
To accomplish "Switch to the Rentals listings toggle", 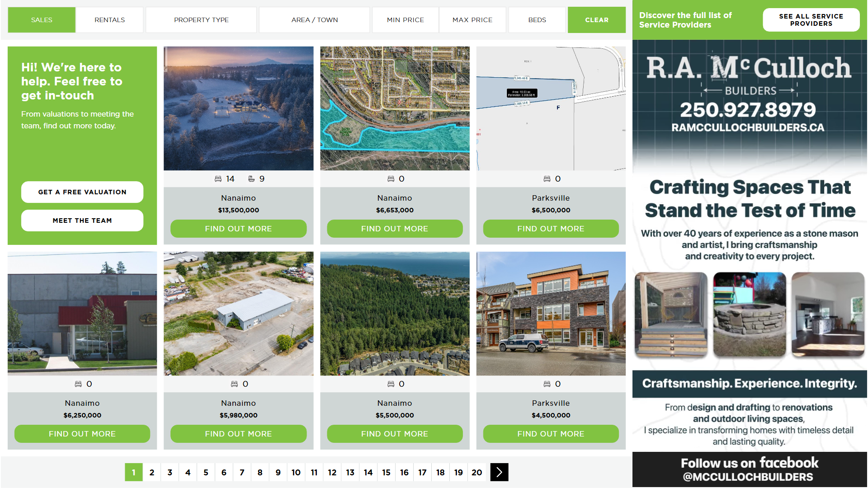I will click(109, 20).
